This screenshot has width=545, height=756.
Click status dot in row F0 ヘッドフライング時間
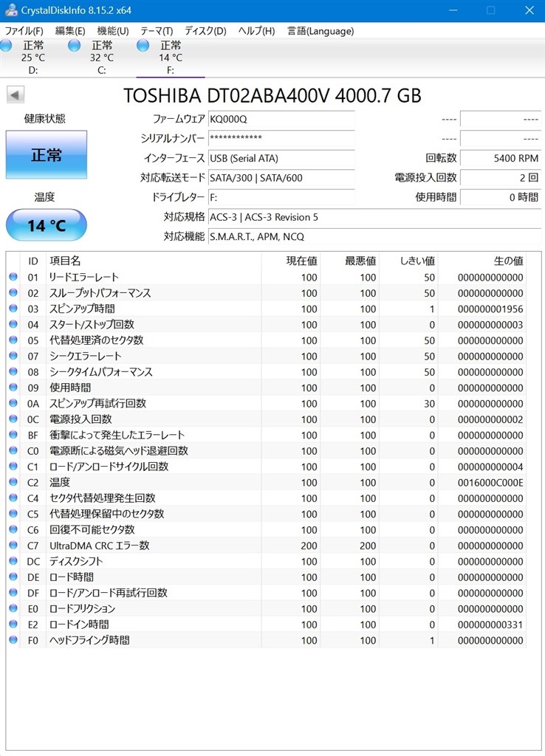tap(13, 640)
